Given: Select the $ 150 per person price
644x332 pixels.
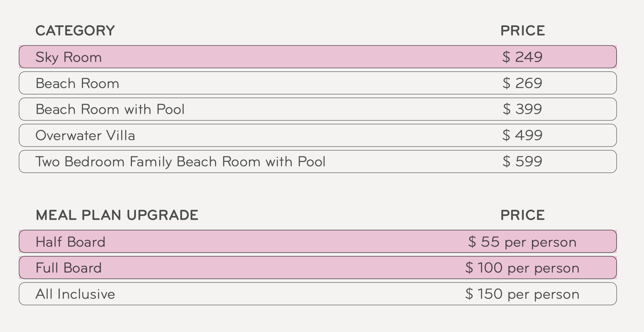Looking at the screenshot, I should (x=522, y=294).
